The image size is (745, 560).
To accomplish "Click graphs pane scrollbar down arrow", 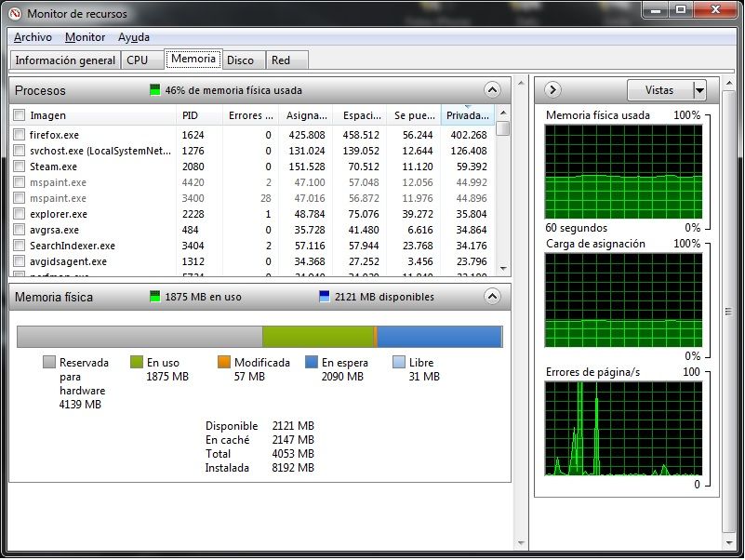I will click(729, 542).
